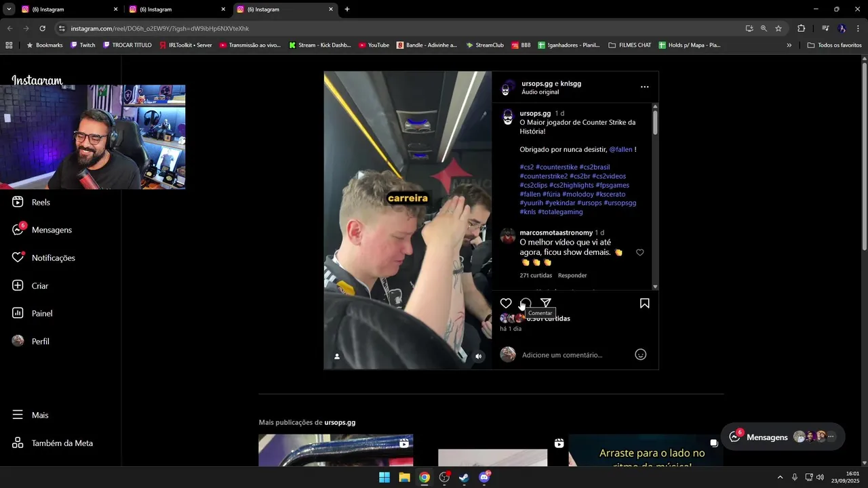Screen dimensions: 868x488
Task: Open the Twitch bookmark
Action: point(83,45)
